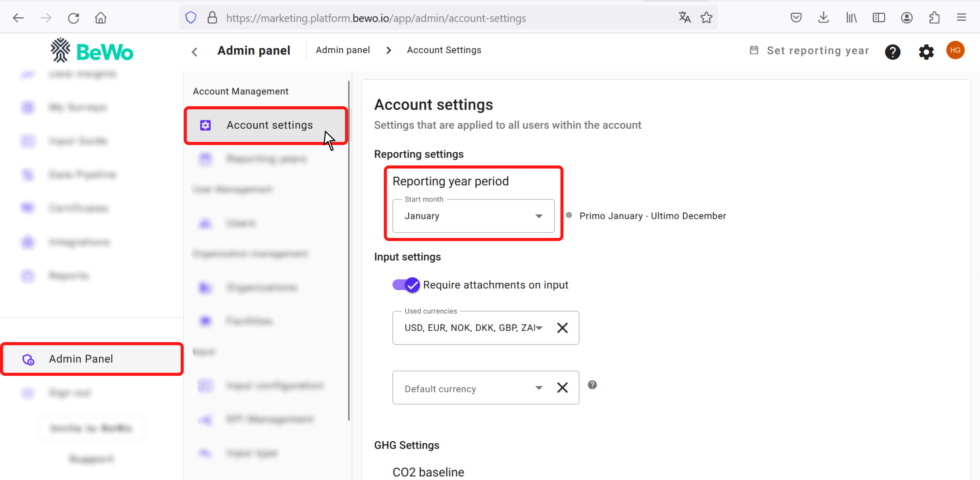Clear the Used currencies field with X
The width and height of the screenshot is (980, 480).
point(562,327)
